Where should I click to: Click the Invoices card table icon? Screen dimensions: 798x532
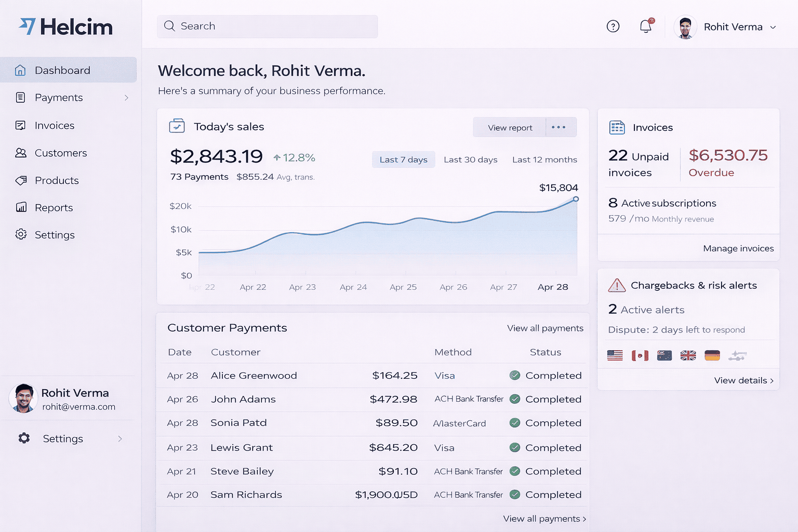(x=617, y=127)
